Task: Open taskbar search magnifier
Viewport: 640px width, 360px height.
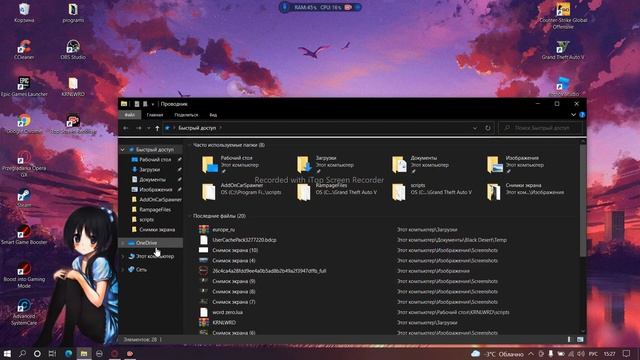Action: 22,353
